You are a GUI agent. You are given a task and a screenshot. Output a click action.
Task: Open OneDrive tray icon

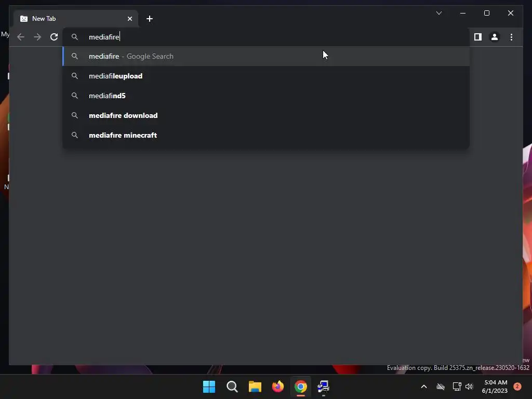441,387
